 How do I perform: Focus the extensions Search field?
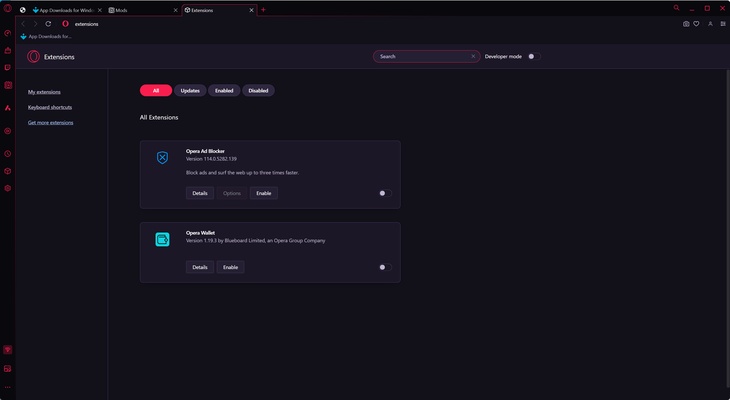(424, 56)
